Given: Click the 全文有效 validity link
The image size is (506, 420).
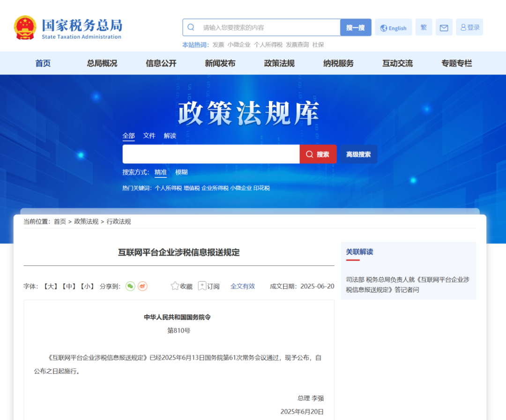Looking at the screenshot, I should click(x=243, y=286).
